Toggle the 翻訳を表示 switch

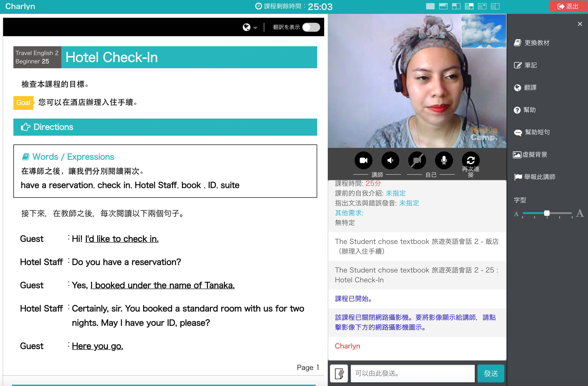click(311, 27)
